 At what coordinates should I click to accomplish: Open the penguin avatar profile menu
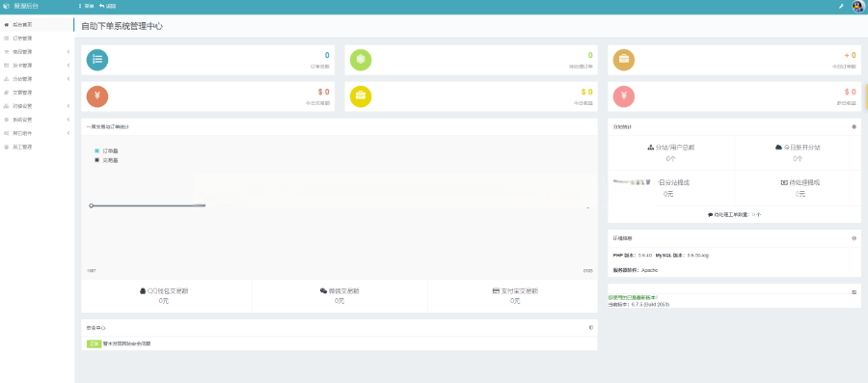coord(858,6)
